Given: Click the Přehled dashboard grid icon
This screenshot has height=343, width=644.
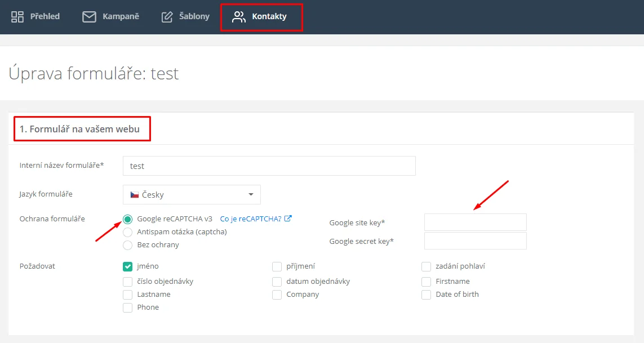Looking at the screenshot, I should point(17,17).
